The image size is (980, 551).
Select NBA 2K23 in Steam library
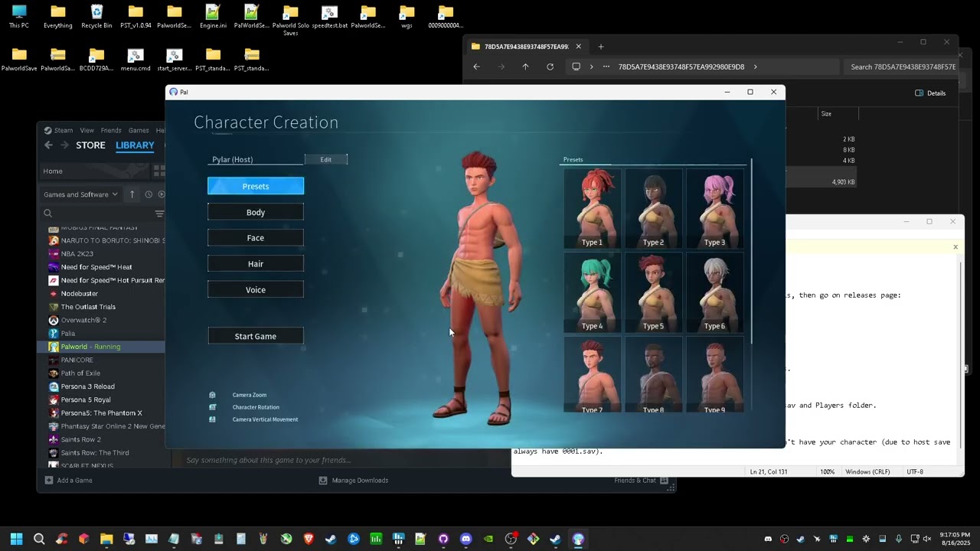click(77, 253)
